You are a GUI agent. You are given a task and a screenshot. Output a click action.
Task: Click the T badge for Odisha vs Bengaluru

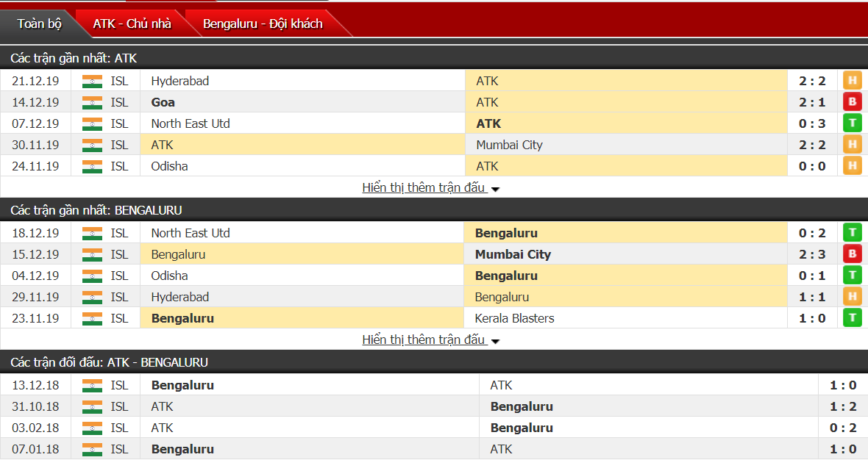(853, 276)
